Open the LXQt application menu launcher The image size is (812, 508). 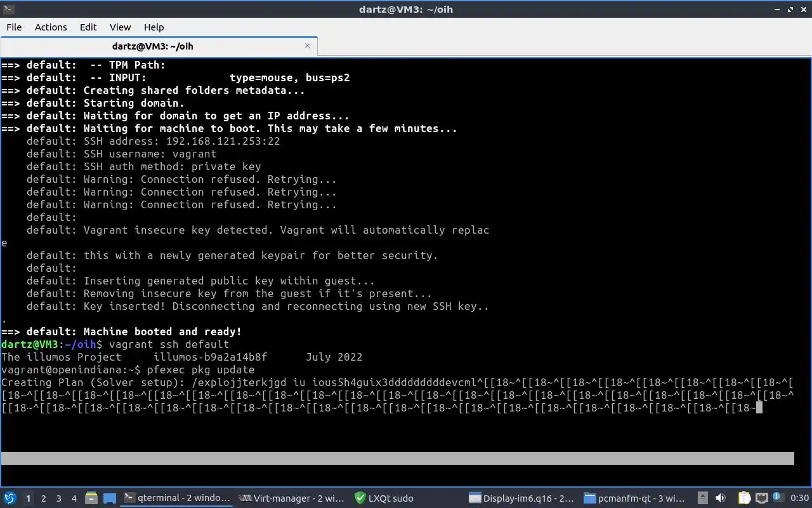(10, 498)
